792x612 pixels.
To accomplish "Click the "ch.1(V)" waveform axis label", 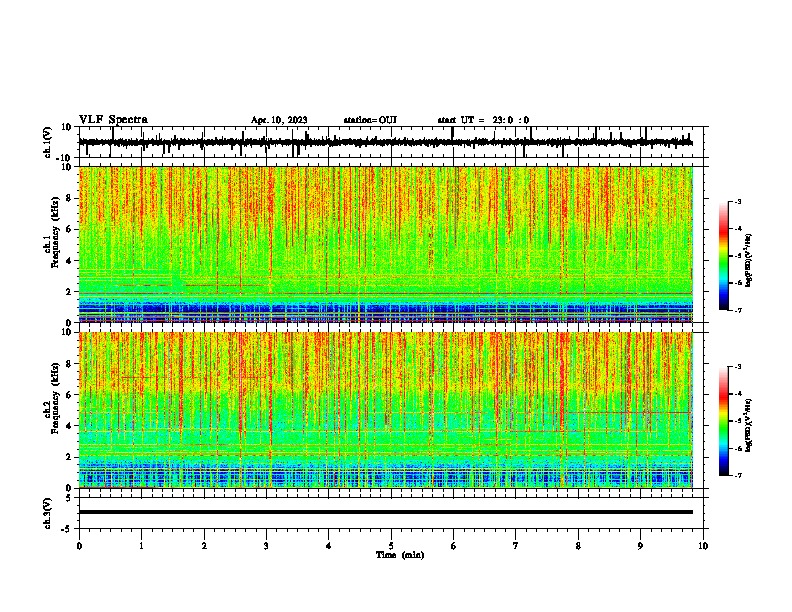I will [47, 142].
